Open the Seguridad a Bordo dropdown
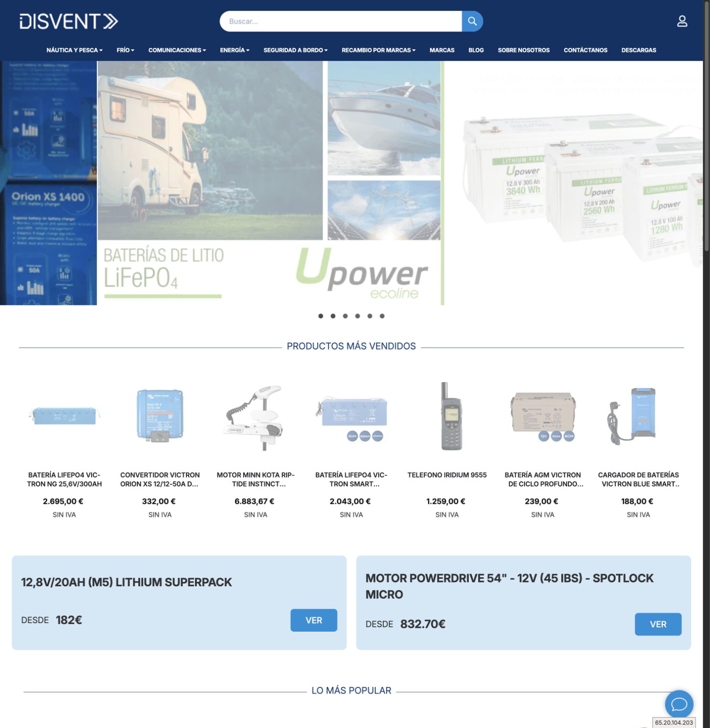 click(296, 50)
